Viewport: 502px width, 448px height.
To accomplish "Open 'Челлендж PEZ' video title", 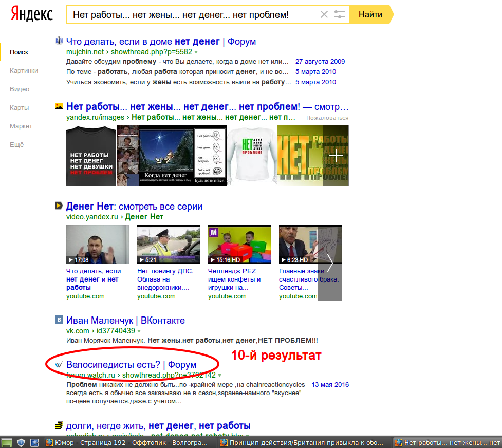I will click(234, 279).
